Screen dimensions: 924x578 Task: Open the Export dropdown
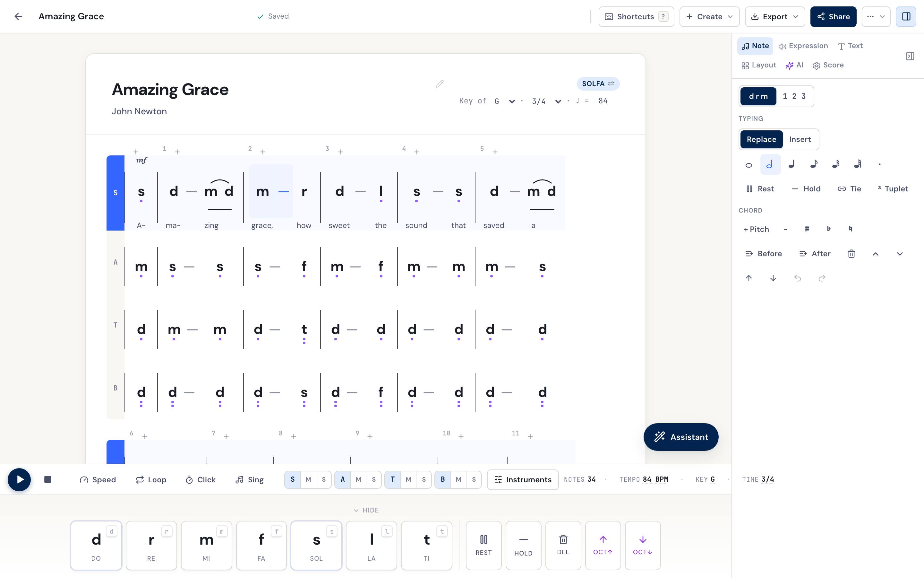775,16
